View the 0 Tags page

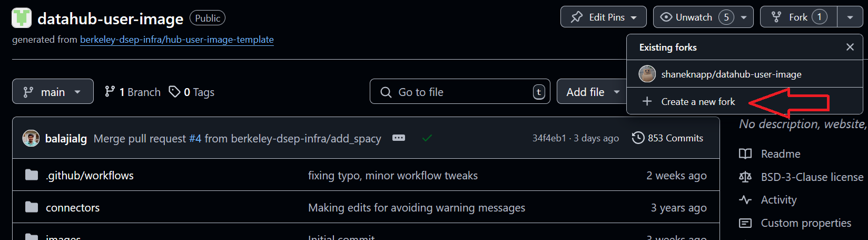(192, 92)
